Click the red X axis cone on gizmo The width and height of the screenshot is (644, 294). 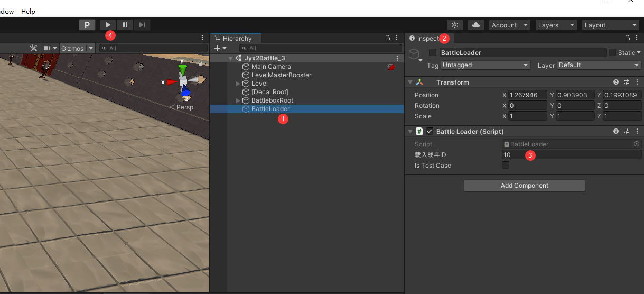click(172, 82)
